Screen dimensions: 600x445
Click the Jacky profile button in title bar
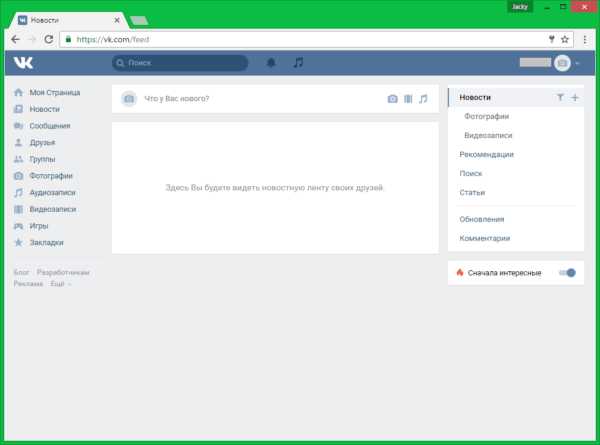pos(520,7)
